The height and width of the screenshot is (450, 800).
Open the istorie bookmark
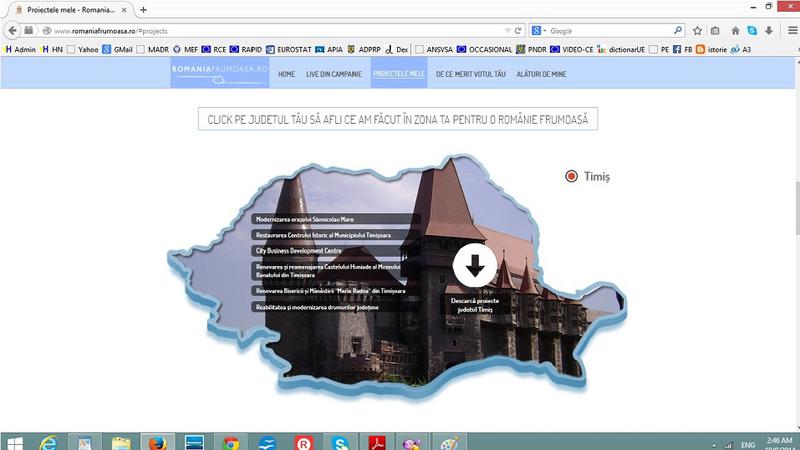(x=712, y=49)
